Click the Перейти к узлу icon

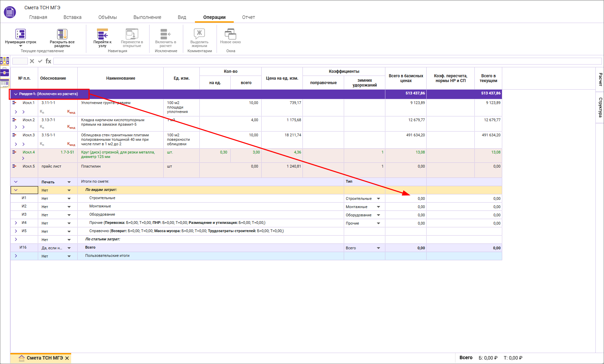(102, 34)
